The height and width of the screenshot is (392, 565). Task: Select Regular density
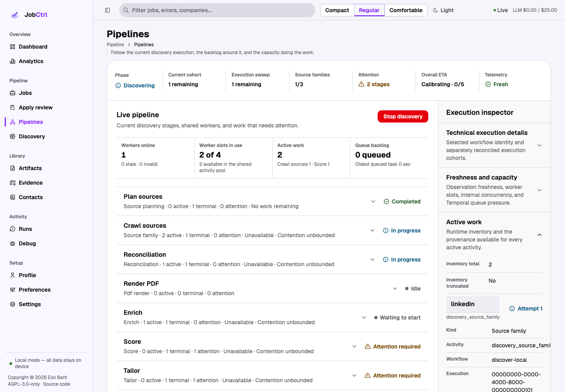coord(369,10)
